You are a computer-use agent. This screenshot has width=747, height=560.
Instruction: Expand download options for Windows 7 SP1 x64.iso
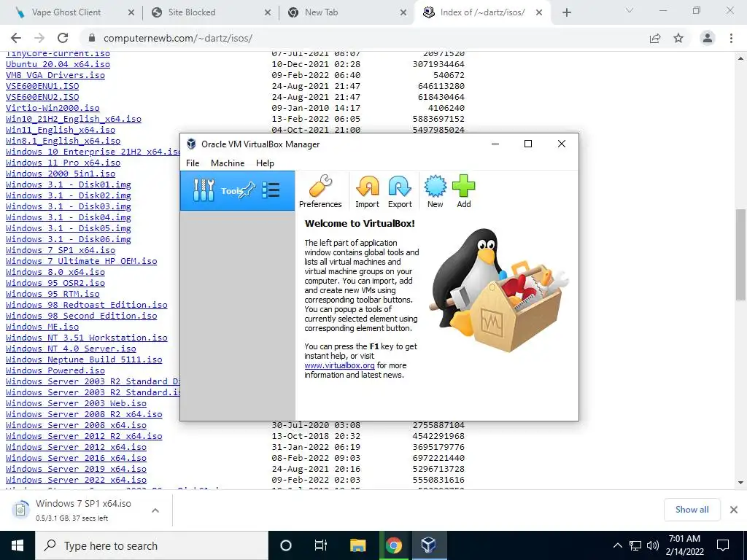[155, 510]
